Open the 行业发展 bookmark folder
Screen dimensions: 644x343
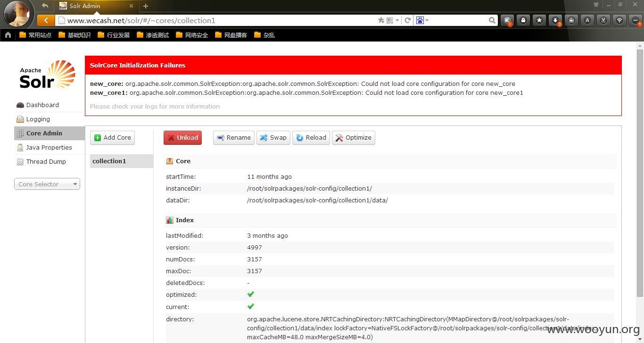click(114, 35)
